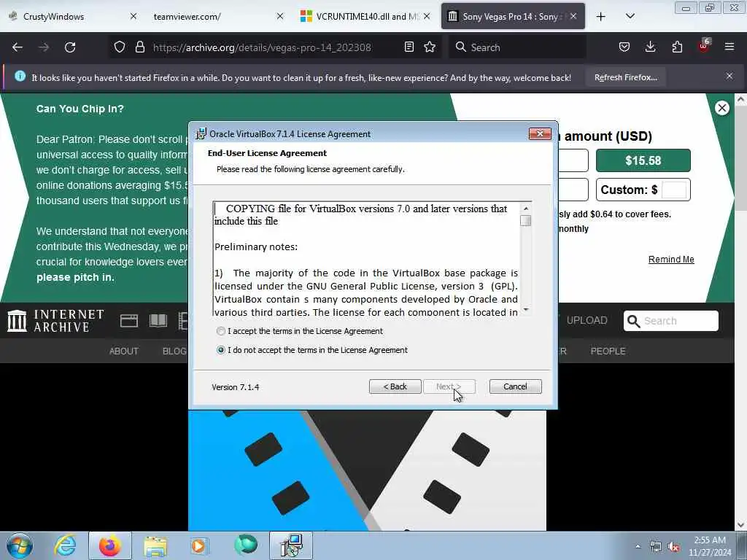This screenshot has width=747, height=560.
Task: Click the Firefox taskbar icon
Action: click(x=109, y=545)
